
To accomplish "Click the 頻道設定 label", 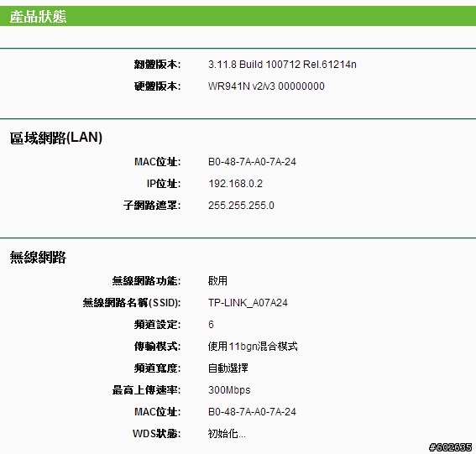I will [157, 325].
